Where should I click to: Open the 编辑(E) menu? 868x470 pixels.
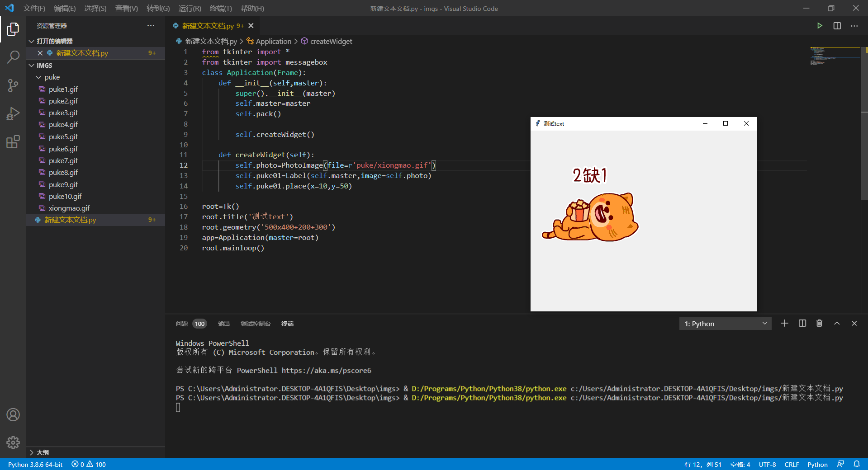point(65,8)
